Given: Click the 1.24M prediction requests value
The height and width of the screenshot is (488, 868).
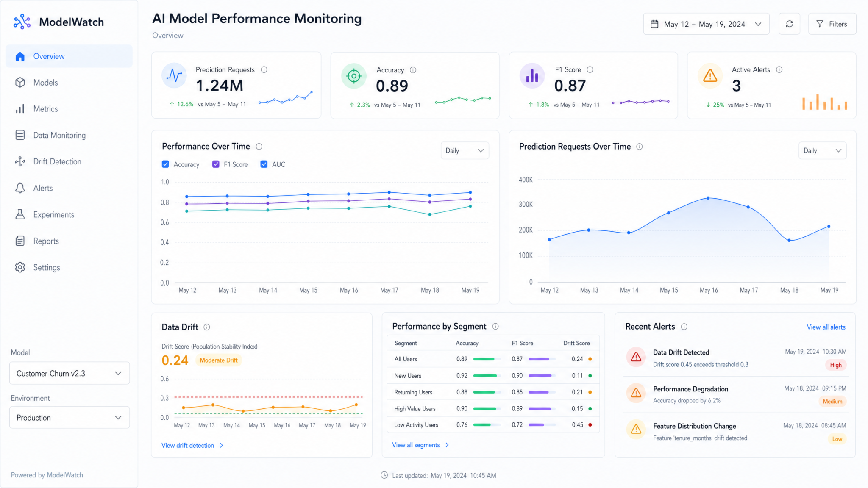Looking at the screenshot, I should point(220,86).
